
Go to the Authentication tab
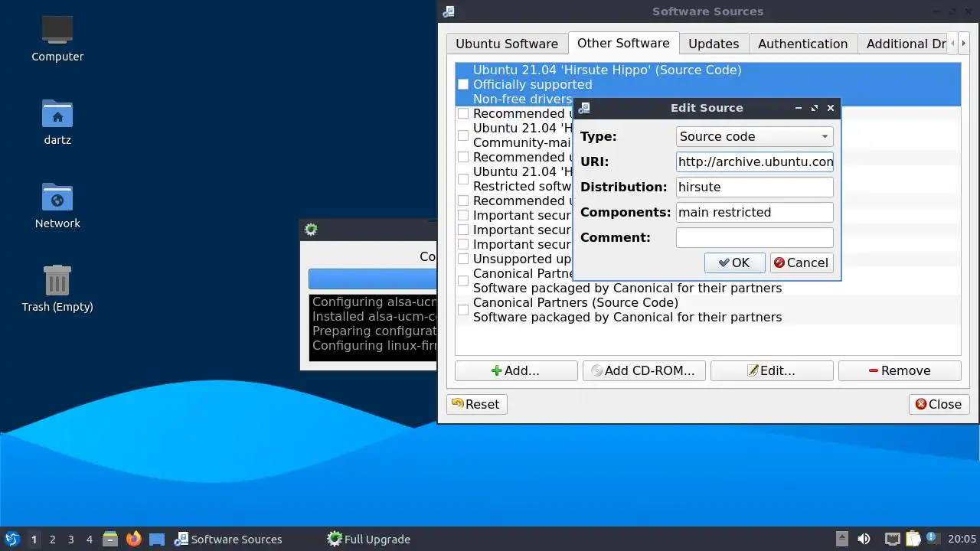pos(802,44)
